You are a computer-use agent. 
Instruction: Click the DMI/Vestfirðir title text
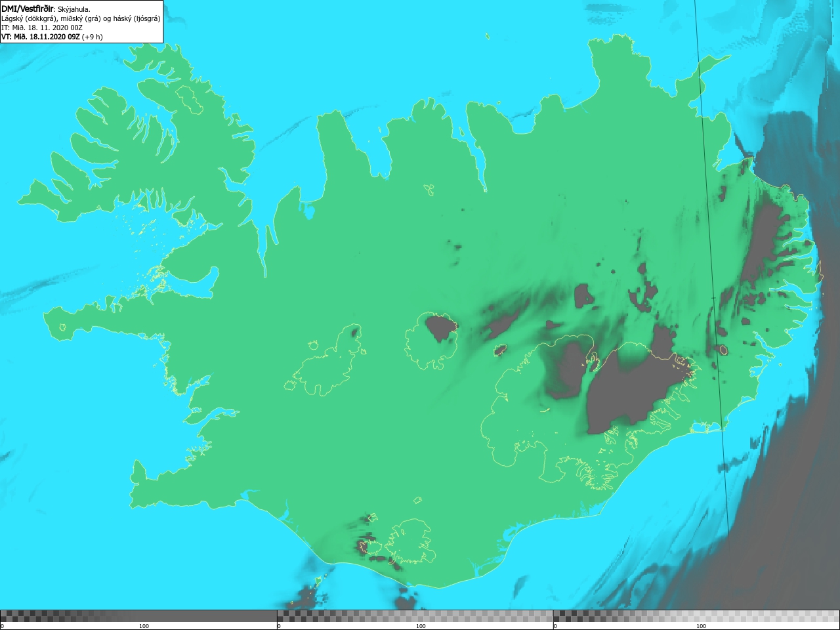click(28, 9)
